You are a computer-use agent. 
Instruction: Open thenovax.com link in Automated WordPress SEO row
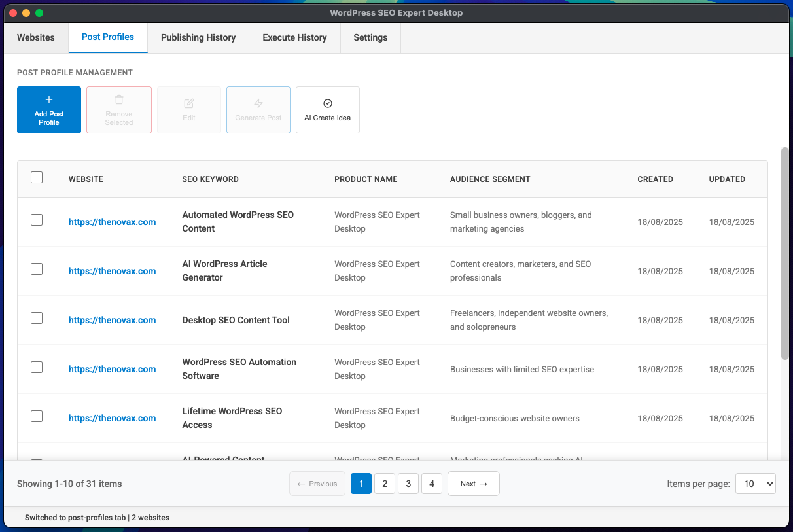[x=112, y=222]
